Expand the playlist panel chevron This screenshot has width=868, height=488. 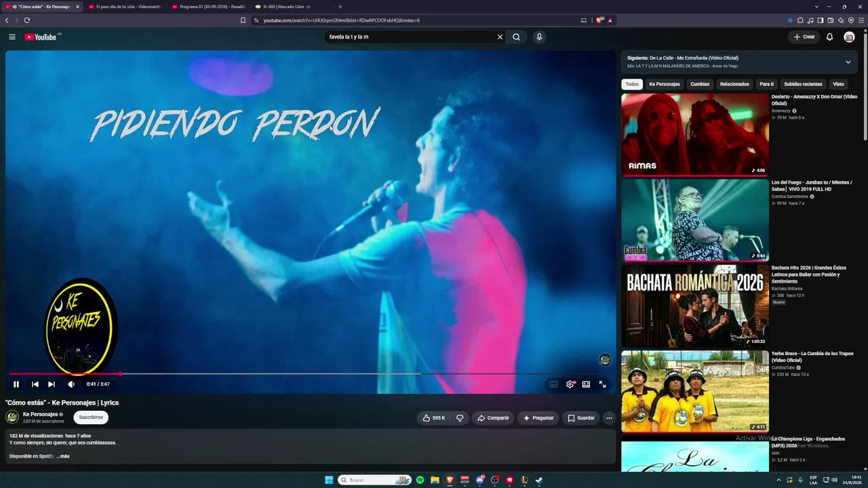pyautogui.click(x=848, y=62)
